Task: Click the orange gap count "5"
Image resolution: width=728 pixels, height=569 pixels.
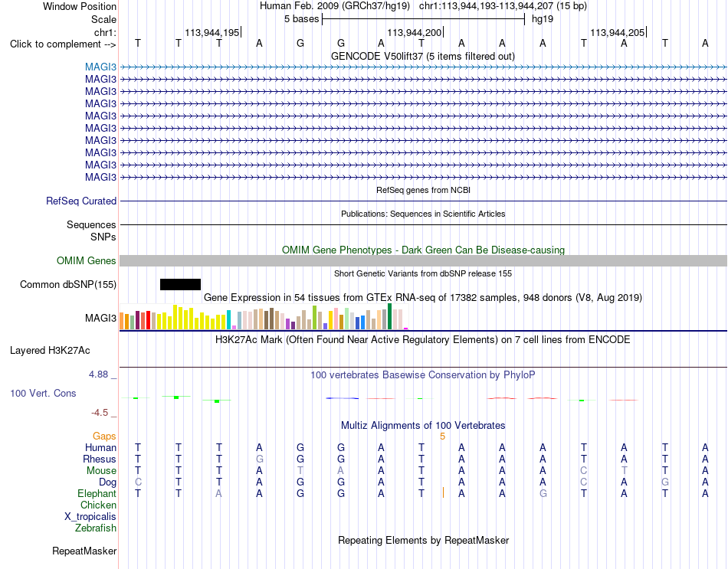Action: [442, 437]
